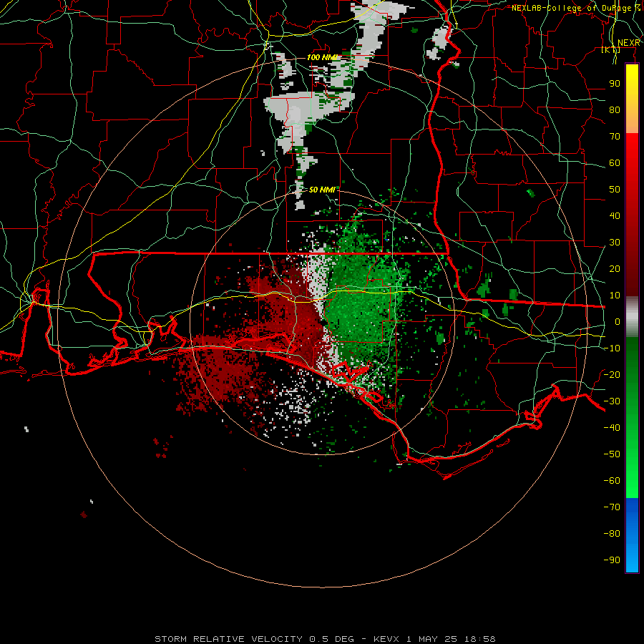
Task: Click the -10 scale value
Action: [612, 348]
